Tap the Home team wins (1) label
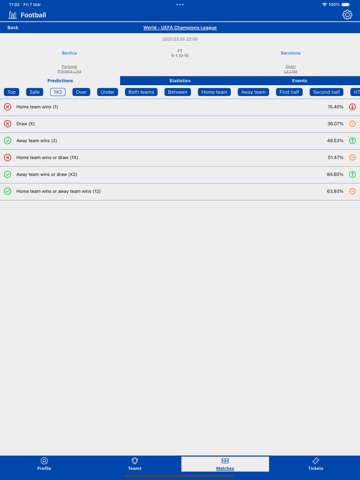The width and height of the screenshot is (360, 480). [x=37, y=107]
